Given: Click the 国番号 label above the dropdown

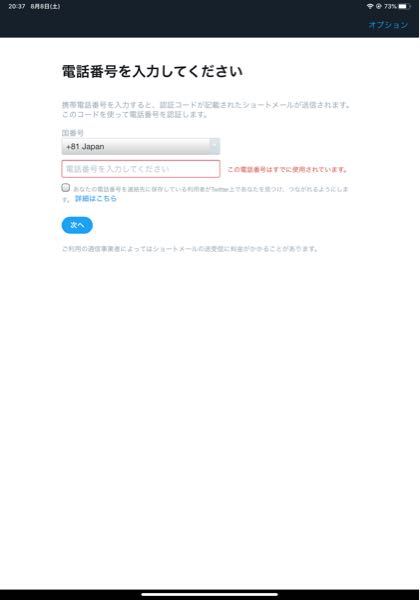Looking at the screenshot, I should (x=72, y=133).
